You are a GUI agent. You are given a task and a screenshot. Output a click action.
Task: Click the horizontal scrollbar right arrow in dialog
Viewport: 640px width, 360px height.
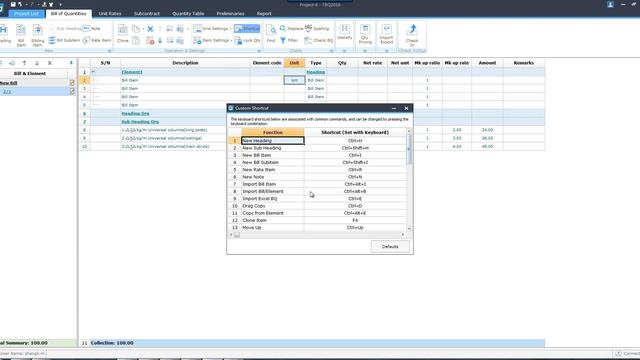coord(403,235)
